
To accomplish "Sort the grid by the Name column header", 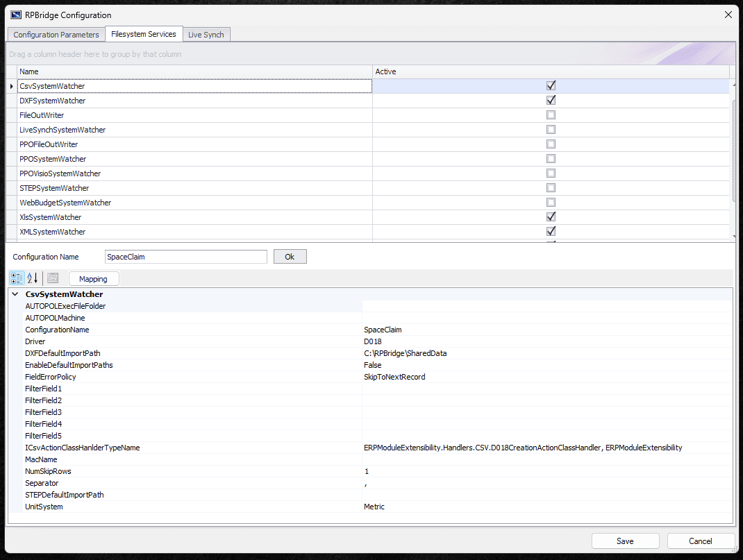I will 194,71.
